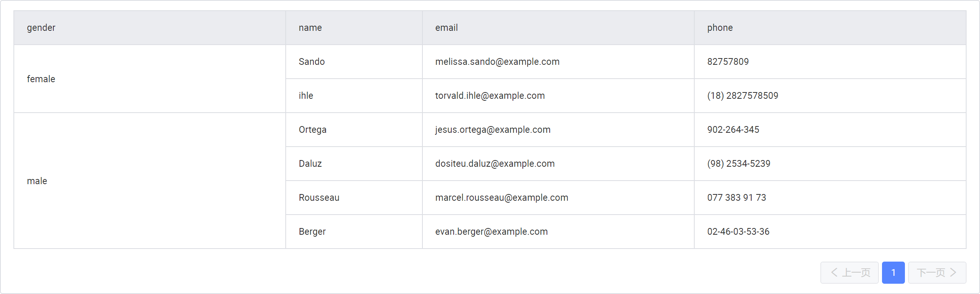The height and width of the screenshot is (294, 980).
Task: Click email jesus.ortega@example.com
Action: [493, 130]
